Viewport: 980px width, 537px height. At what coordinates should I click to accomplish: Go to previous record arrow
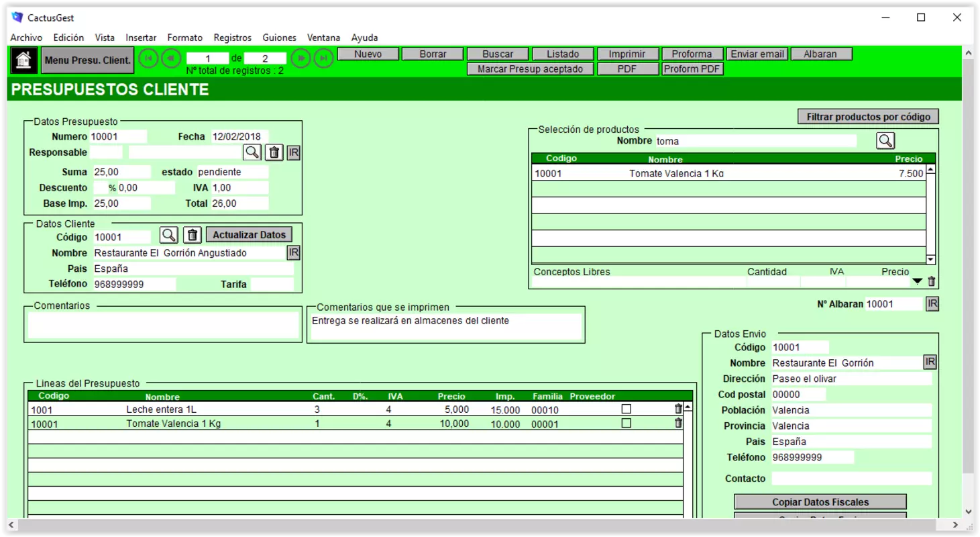point(171,58)
